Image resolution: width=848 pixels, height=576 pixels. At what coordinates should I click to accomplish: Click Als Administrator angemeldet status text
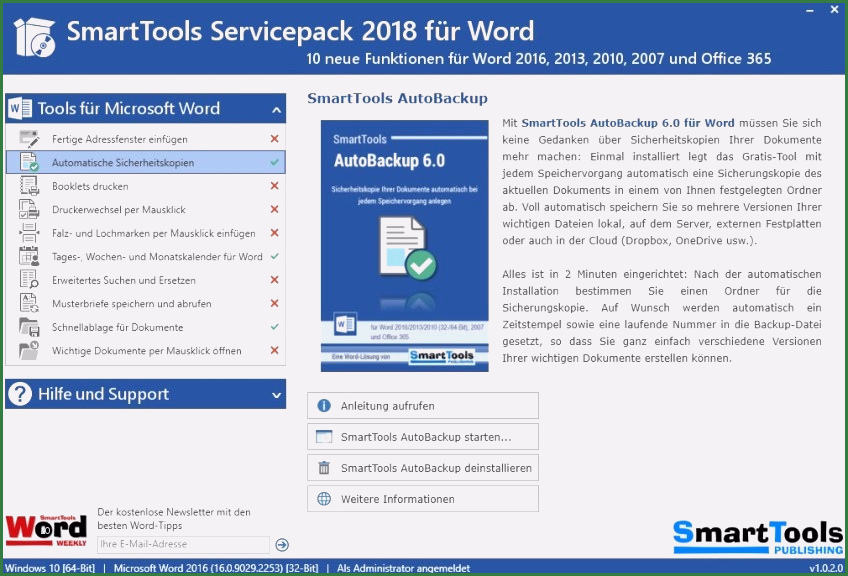[x=403, y=568]
